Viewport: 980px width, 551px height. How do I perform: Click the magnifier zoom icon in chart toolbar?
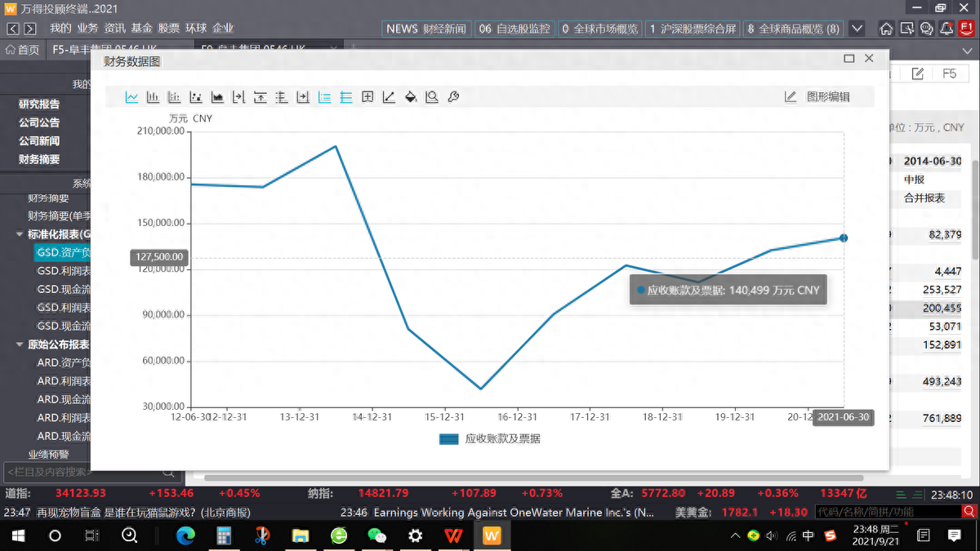pos(432,97)
